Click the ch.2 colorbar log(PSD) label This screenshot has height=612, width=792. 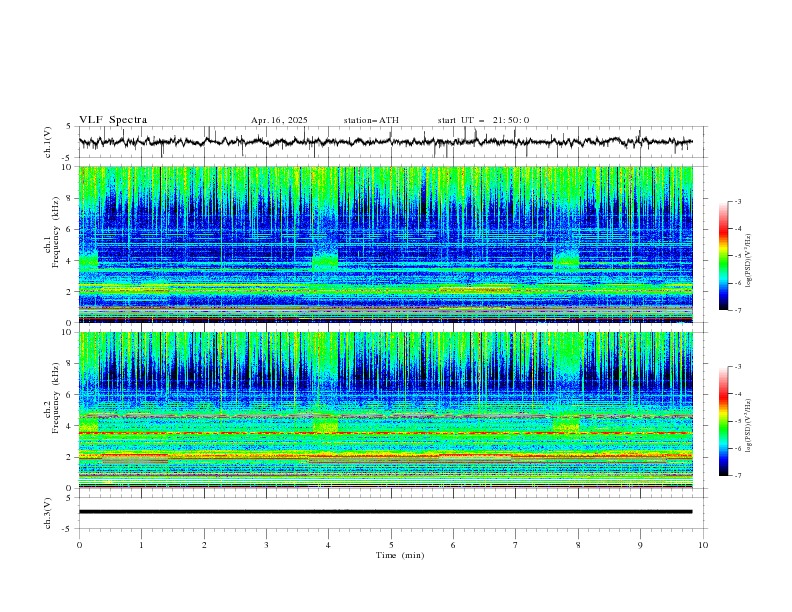pos(748,426)
